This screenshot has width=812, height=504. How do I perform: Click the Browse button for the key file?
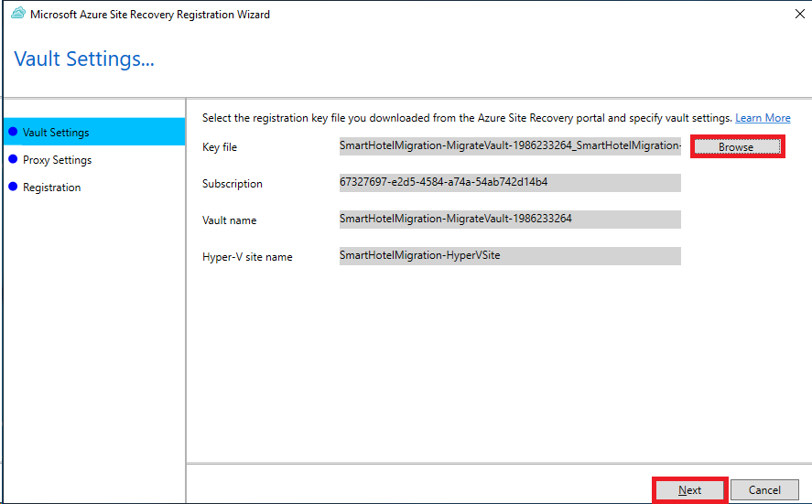pyautogui.click(x=737, y=147)
